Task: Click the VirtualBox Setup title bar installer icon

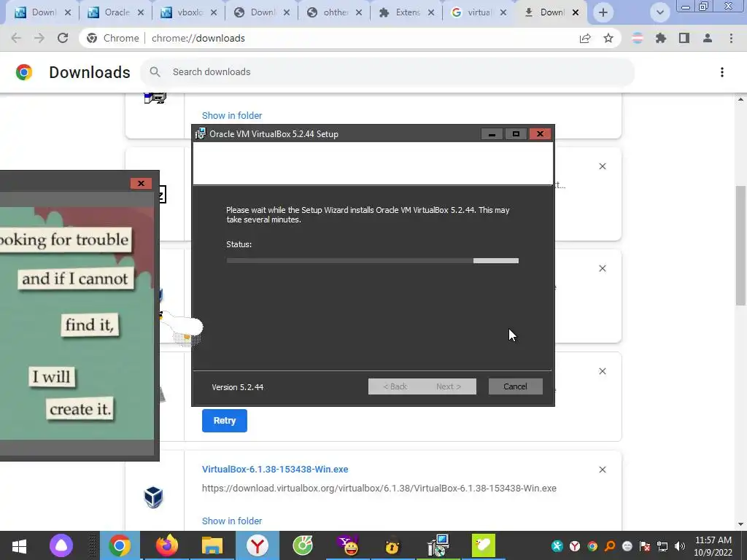Action: pos(201,134)
